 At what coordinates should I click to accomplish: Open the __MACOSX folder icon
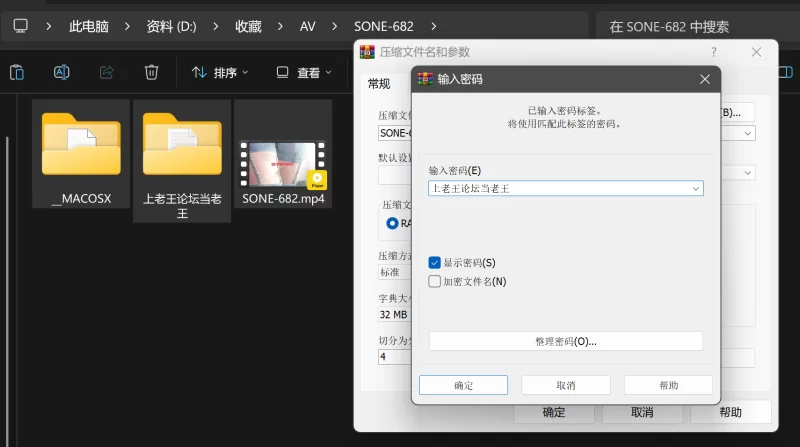81,145
